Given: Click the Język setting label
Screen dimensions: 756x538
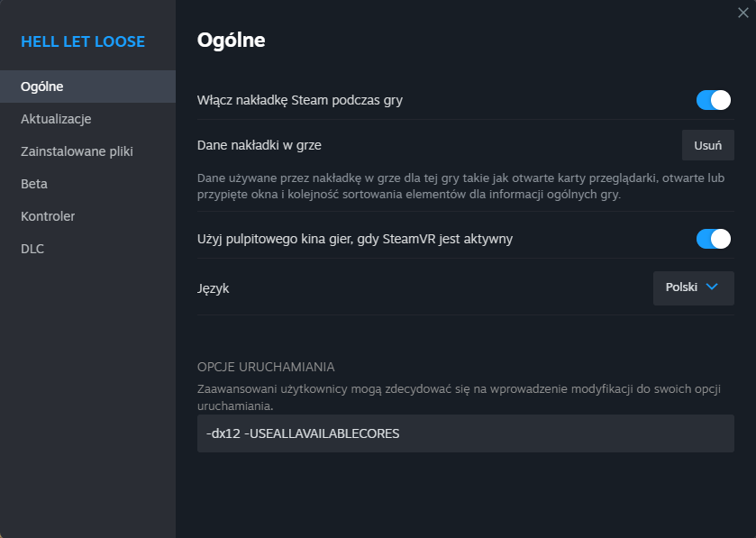Looking at the screenshot, I should click(214, 288).
